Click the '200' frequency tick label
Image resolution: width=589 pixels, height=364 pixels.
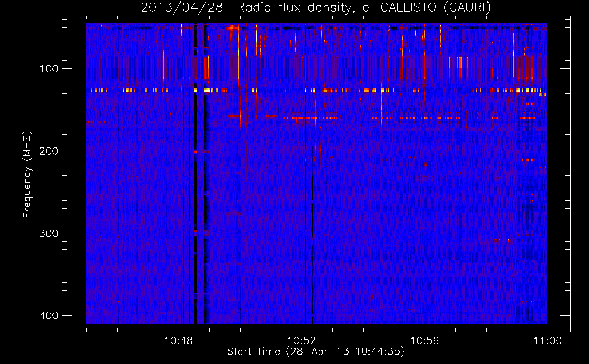coord(49,151)
